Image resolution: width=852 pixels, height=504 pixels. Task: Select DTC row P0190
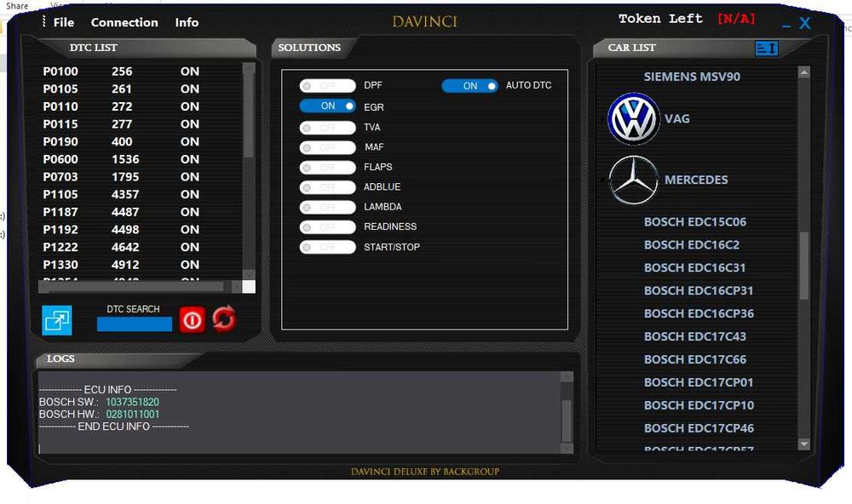pyautogui.click(x=121, y=141)
